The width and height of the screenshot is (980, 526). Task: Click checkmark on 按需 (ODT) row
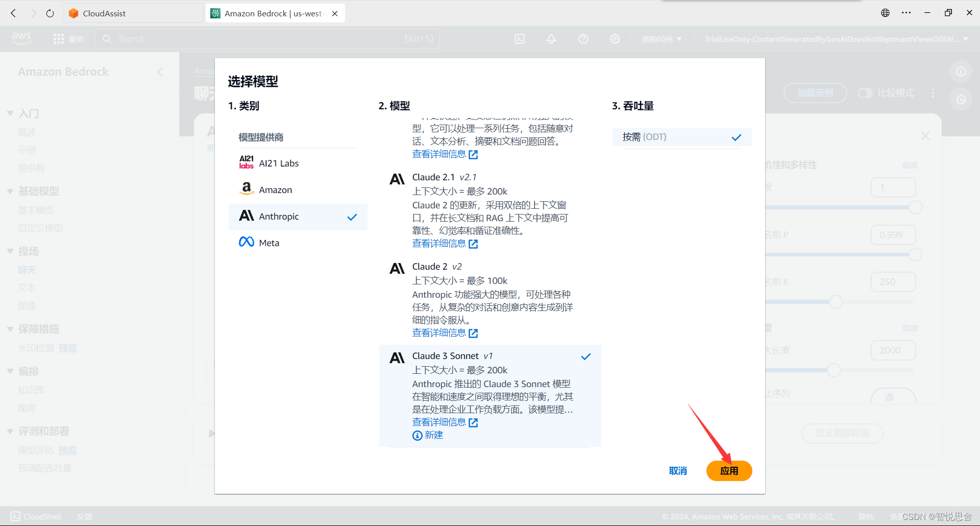coord(737,137)
